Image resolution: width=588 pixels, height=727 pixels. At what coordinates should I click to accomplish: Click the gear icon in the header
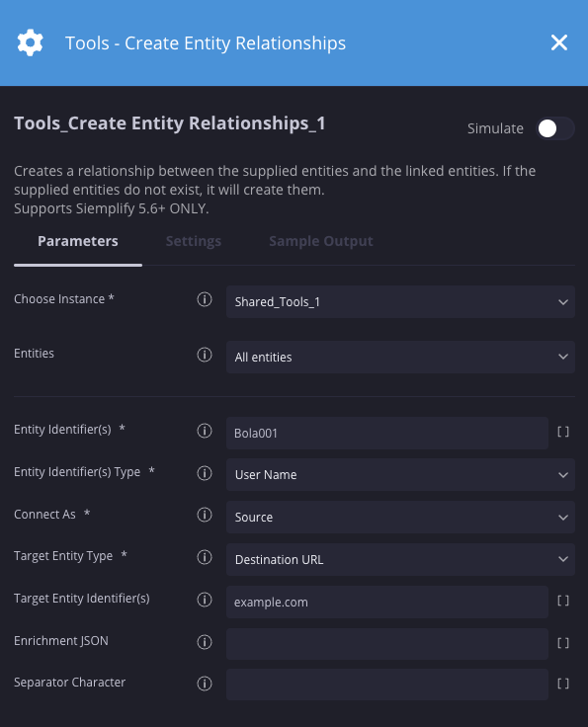pos(31,42)
